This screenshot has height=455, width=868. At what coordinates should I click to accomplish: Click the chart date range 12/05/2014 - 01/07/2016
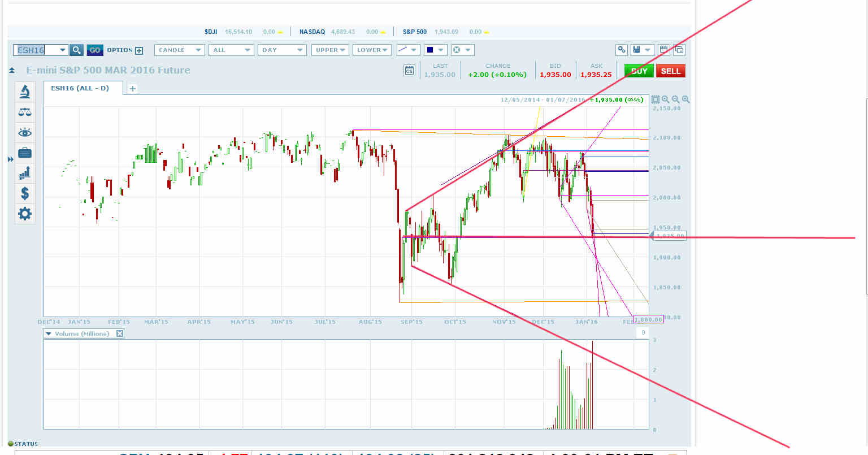pyautogui.click(x=542, y=99)
